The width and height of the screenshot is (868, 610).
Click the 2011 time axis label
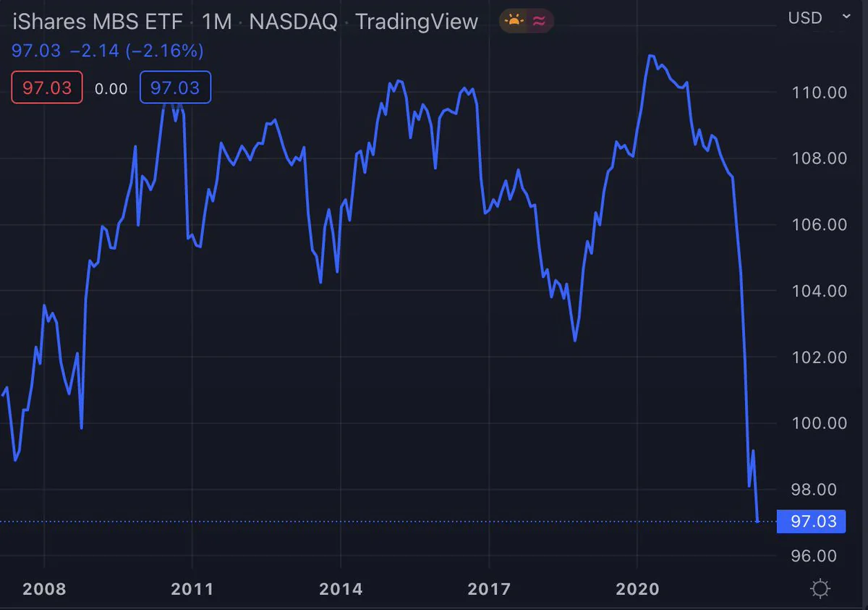(x=192, y=589)
